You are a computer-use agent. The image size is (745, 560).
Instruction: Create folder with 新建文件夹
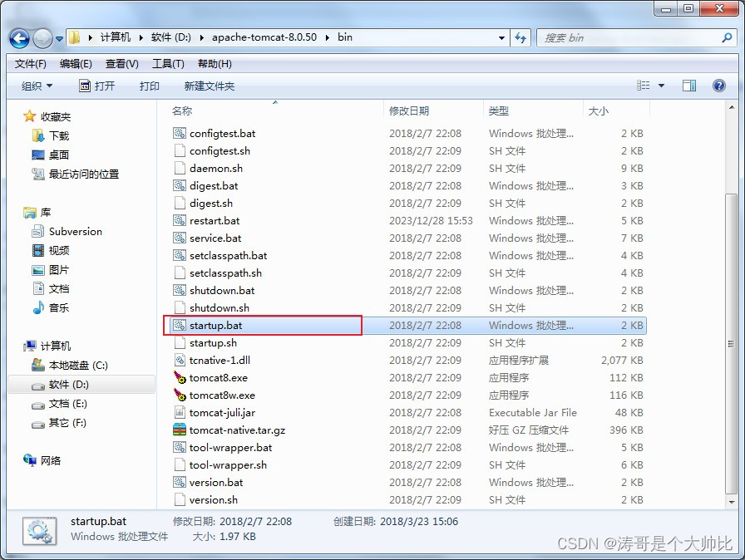(210, 86)
